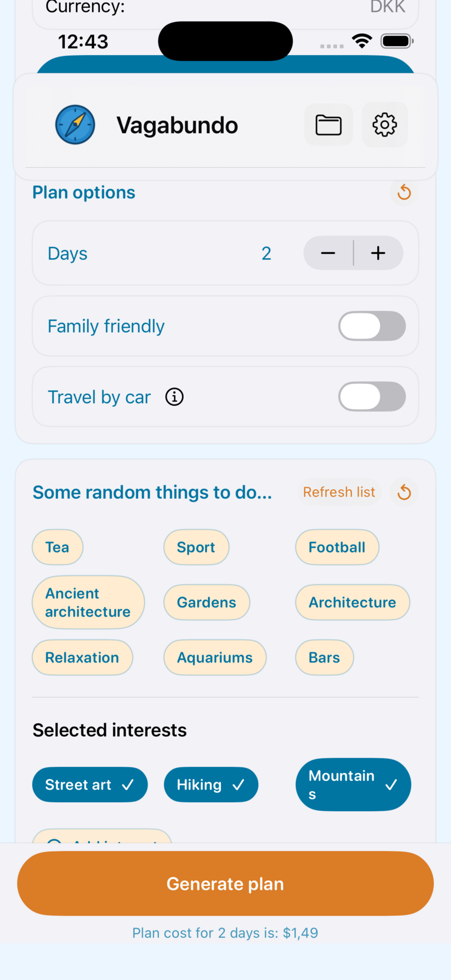Tap the info icon beside Travel by car
The width and height of the screenshot is (451, 980).
pyautogui.click(x=174, y=397)
